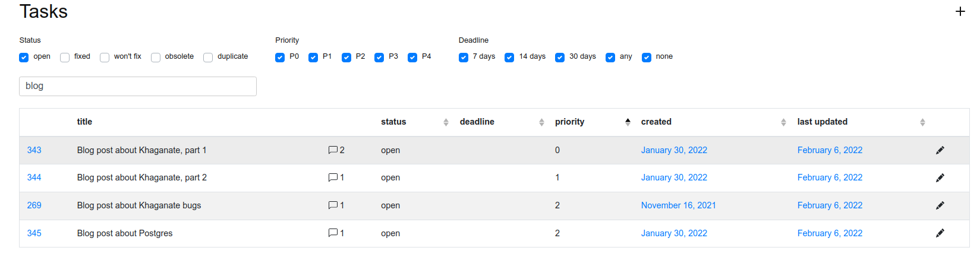Image resolution: width=980 pixels, height=276 pixels.
Task: Toggle the priority column sort arrow
Action: [x=628, y=122]
